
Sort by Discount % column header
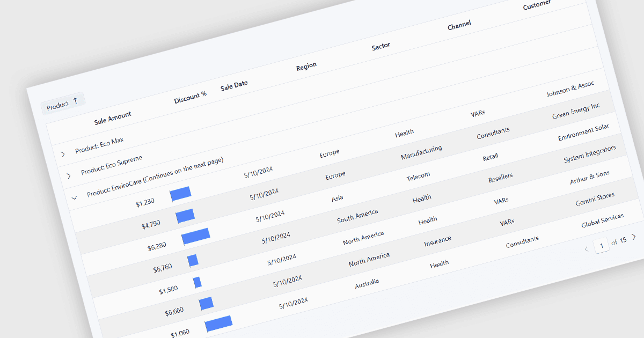(x=191, y=97)
